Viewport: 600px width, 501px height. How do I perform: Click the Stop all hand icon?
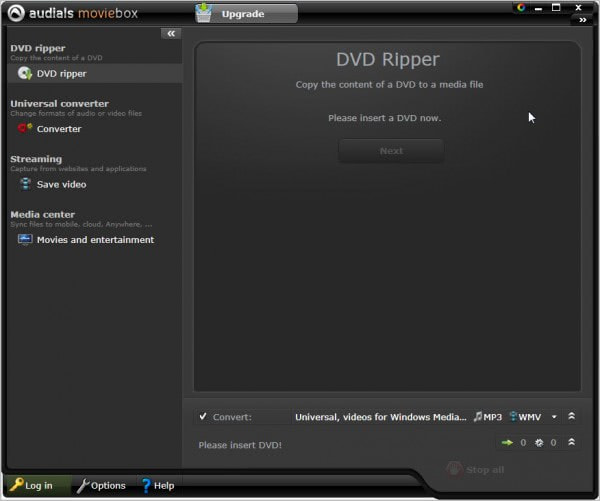click(454, 469)
